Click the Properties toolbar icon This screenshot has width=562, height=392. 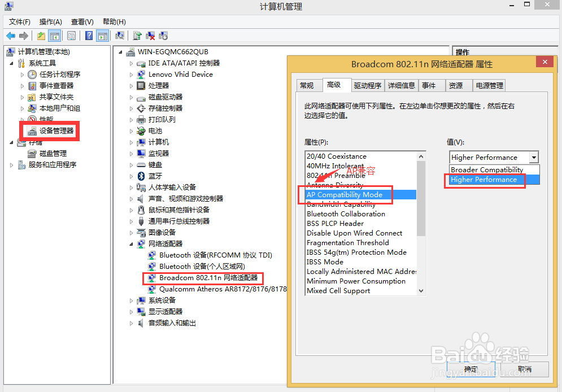click(x=71, y=36)
